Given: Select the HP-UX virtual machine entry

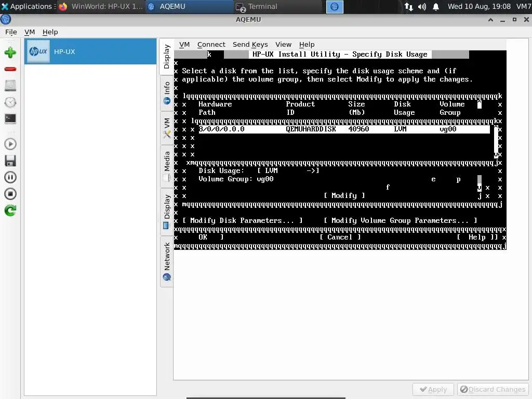Looking at the screenshot, I should pyautogui.click(x=90, y=51).
